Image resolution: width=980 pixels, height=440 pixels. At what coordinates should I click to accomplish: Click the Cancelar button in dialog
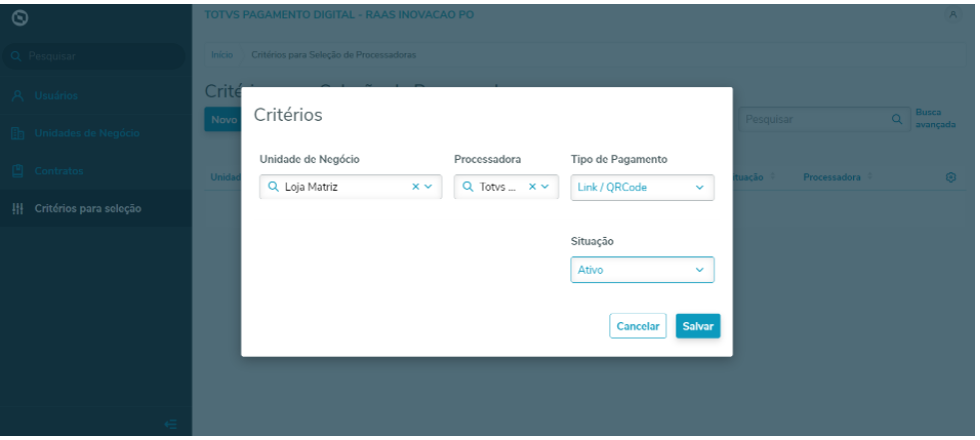pyautogui.click(x=637, y=326)
